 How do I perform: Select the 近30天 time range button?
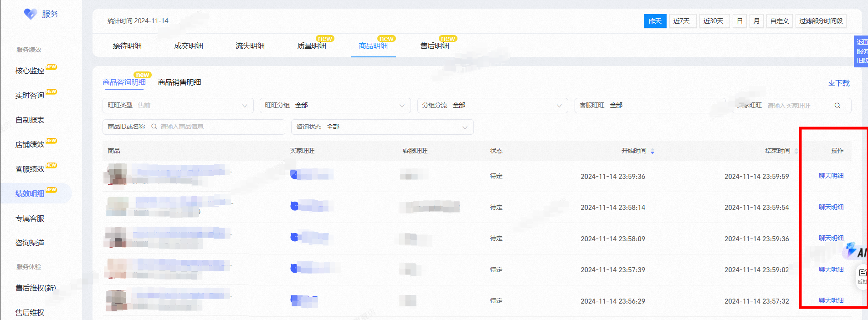click(x=714, y=21)
